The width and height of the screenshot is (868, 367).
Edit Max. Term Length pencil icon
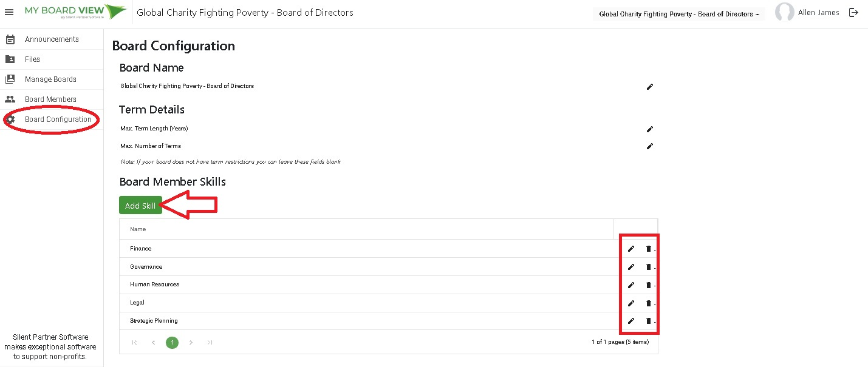(649, 129)
